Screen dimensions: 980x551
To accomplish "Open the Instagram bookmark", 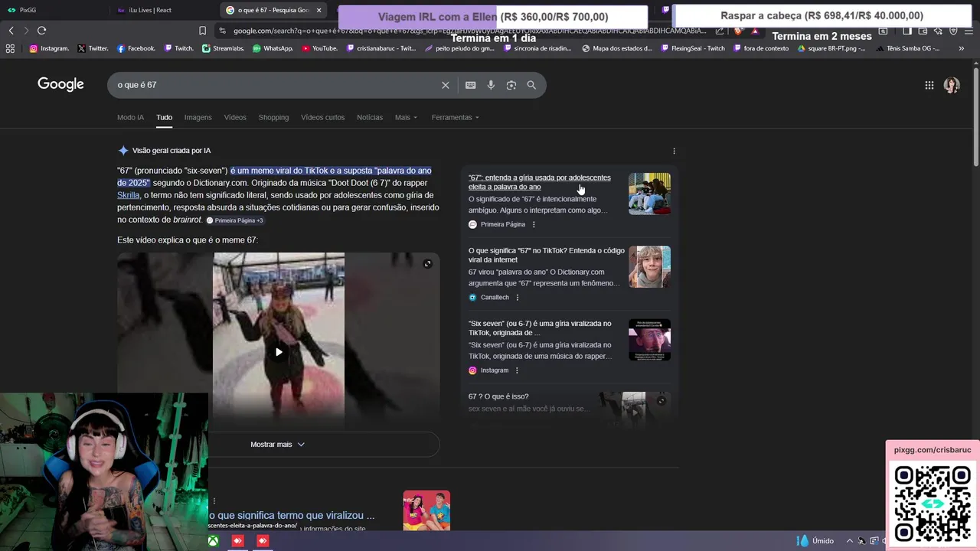I will pos(49,48).
